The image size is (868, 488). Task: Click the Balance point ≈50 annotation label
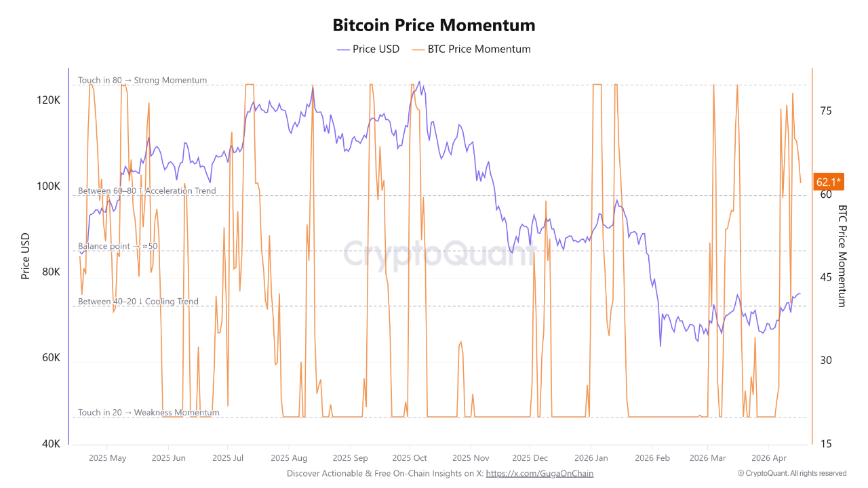118,246
